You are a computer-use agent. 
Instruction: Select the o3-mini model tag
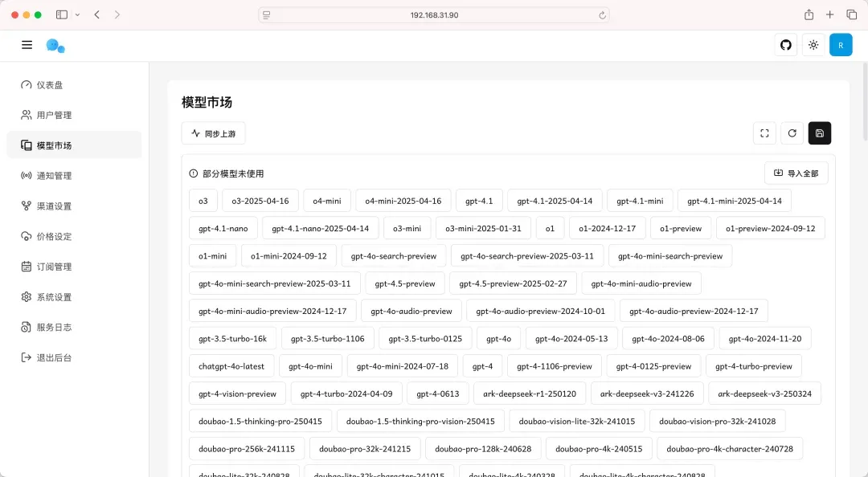point(407,228)
